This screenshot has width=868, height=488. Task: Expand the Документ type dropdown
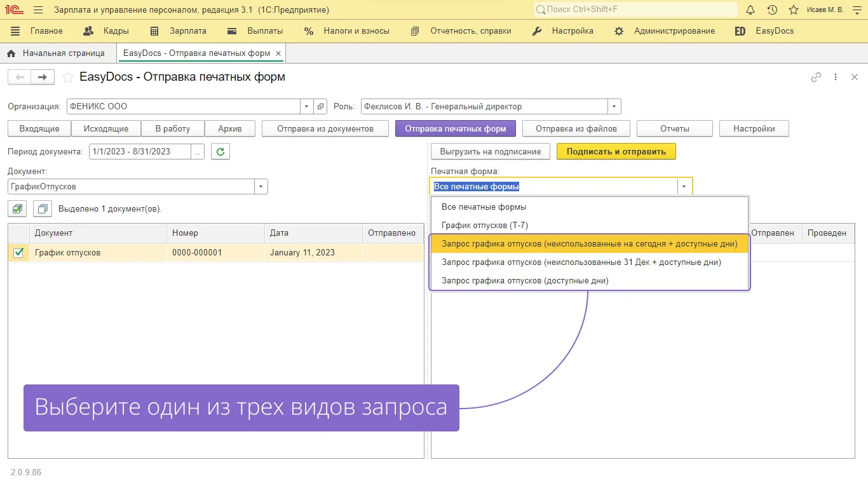261,187
